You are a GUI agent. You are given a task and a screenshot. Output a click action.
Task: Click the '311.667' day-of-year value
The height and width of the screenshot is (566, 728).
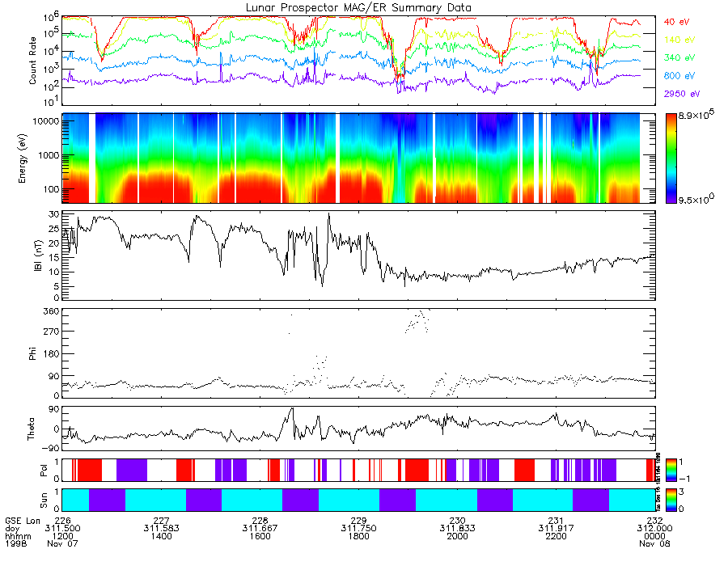point(260,529)
